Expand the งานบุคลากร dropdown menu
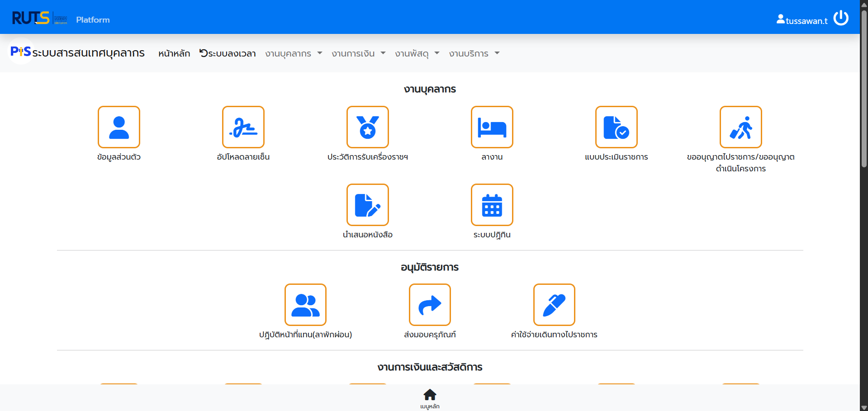The height and width of the screenshot is (411, 868). [294, 53]
